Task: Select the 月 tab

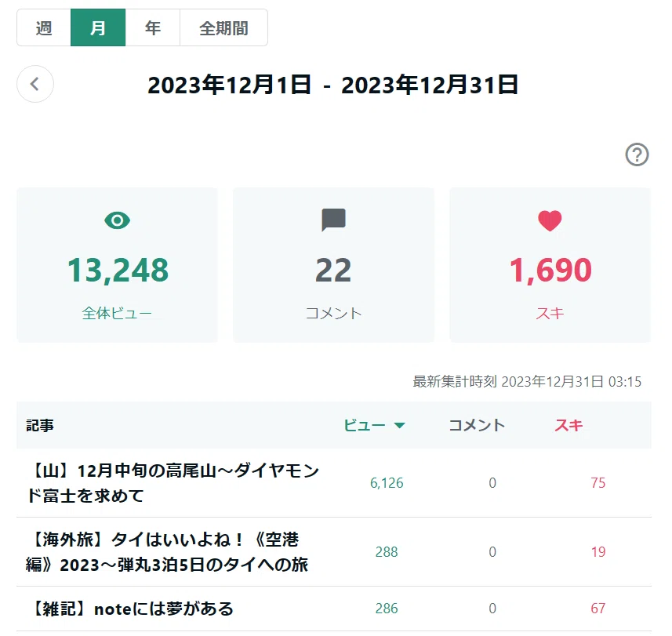Action: point(98,28)
